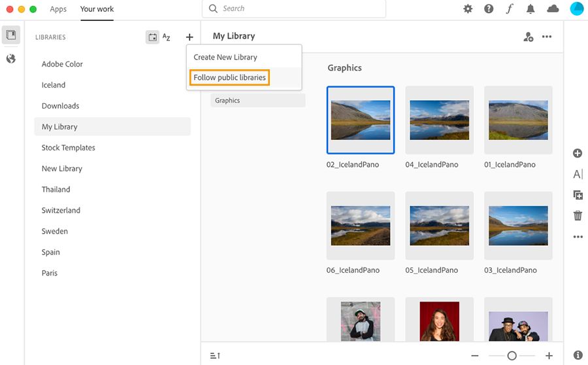Screen dimensions: 588x365
Task: Check cloud sync status icon
Action: [x=553, y=9]
